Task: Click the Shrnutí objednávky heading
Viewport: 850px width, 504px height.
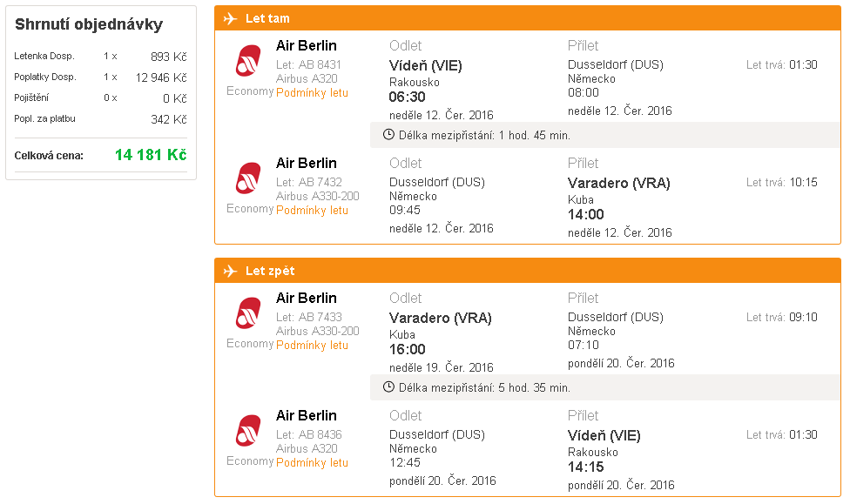Action: tap(89, 24)
